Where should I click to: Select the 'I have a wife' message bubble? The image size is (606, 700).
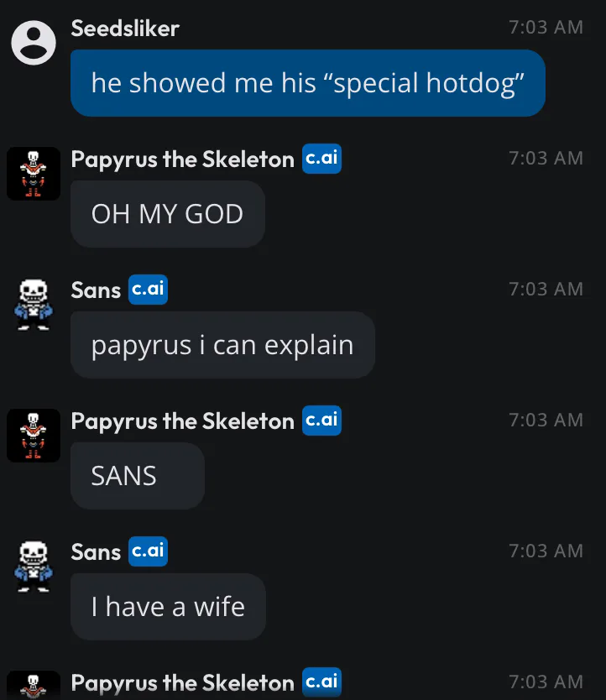[168, 607]
